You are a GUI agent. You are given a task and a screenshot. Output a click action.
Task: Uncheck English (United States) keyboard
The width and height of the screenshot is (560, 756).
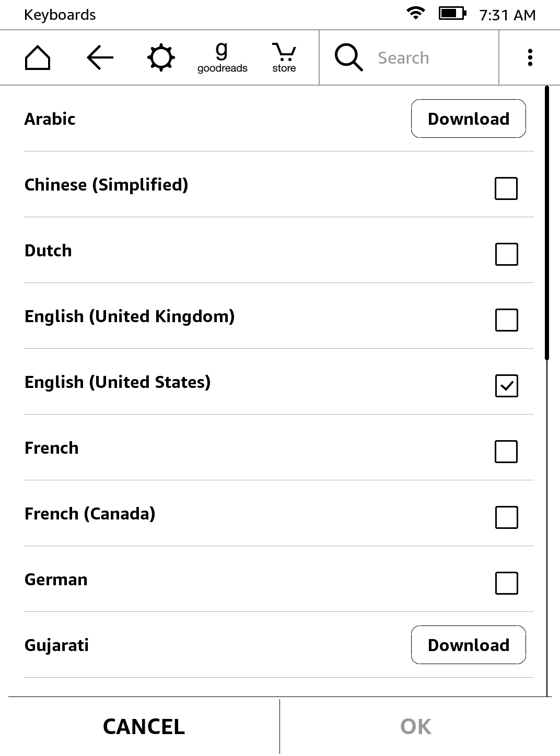[x=506, y=386]
